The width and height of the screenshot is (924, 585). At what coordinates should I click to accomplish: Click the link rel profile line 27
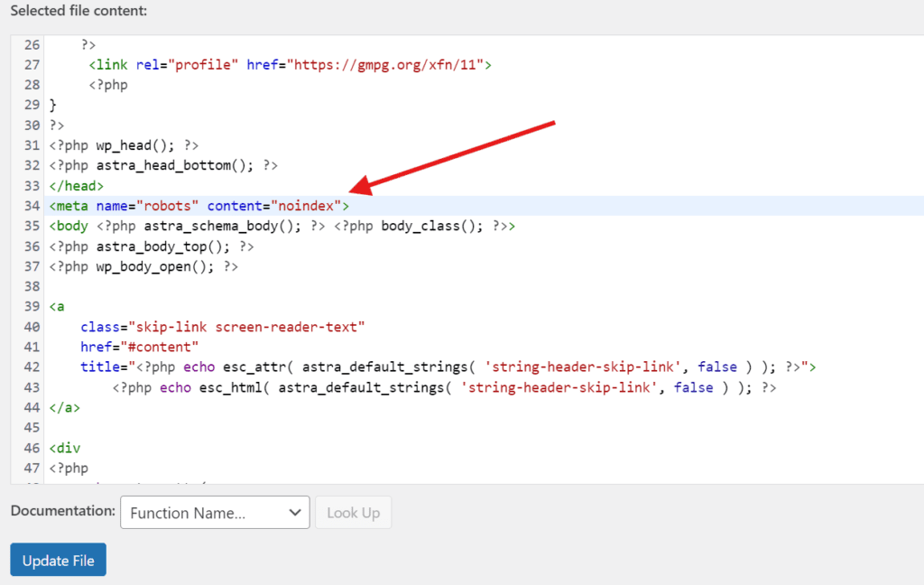point(290,65)
